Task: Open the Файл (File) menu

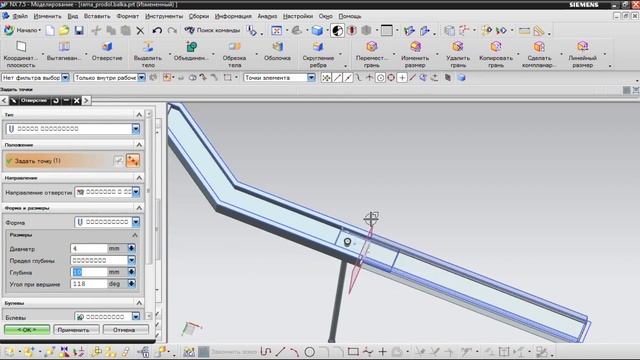Action: pos(20,16)
